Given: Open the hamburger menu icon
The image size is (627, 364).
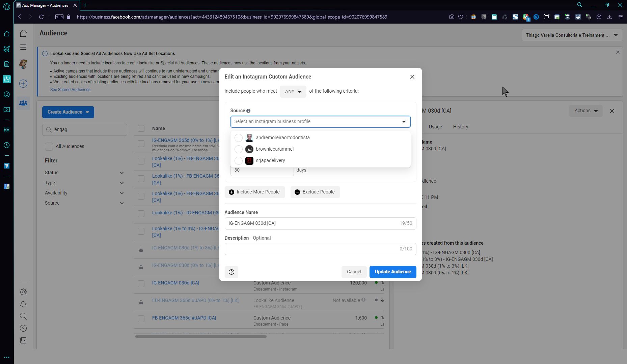Looking at the screenshot, I should pos(23,47).
